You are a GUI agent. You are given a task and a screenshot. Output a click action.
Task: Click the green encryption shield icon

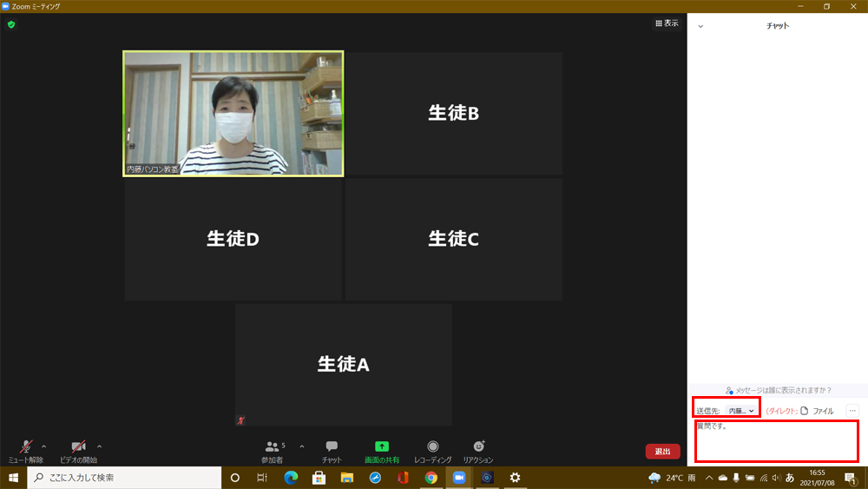tap(11, 24)
